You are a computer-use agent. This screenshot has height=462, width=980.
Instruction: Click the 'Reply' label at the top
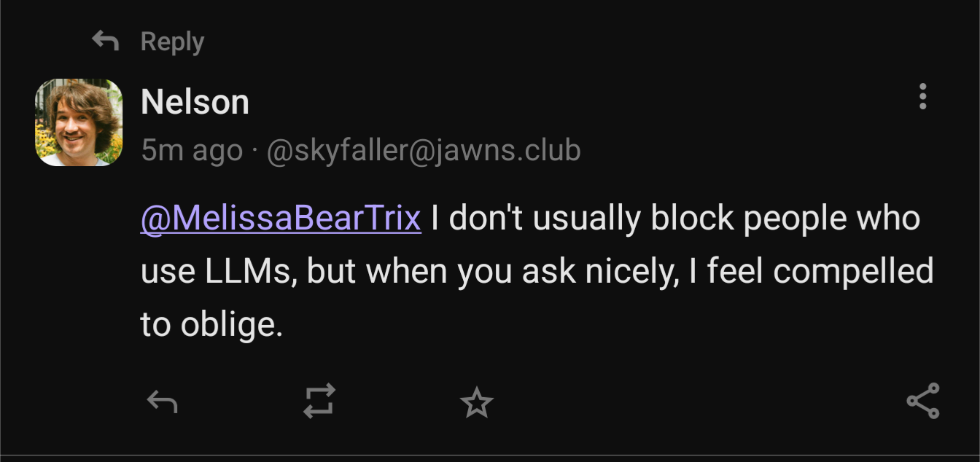[172, 42]
